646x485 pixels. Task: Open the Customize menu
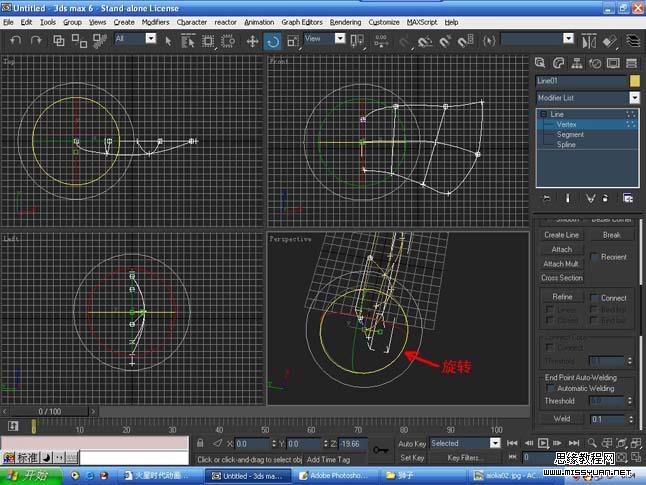(x=384, y=22)
